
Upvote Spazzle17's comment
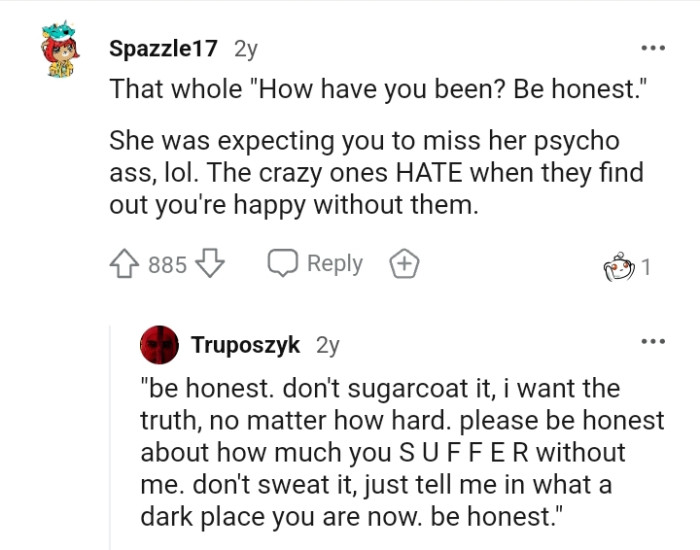click(x=125, y=265)
